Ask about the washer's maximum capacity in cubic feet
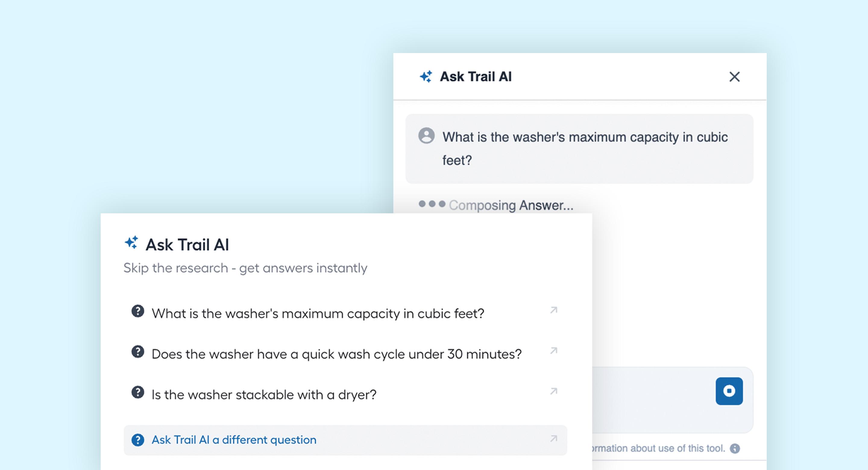 [317, 314]
